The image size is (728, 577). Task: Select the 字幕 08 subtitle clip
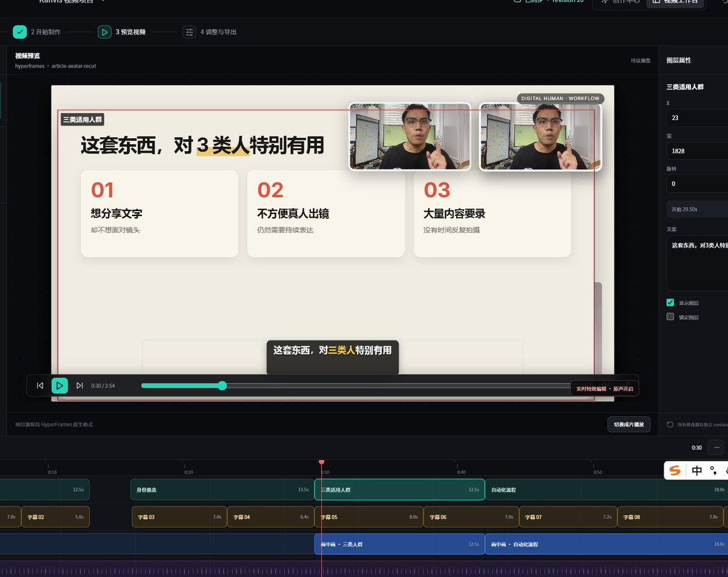point(670,517)
